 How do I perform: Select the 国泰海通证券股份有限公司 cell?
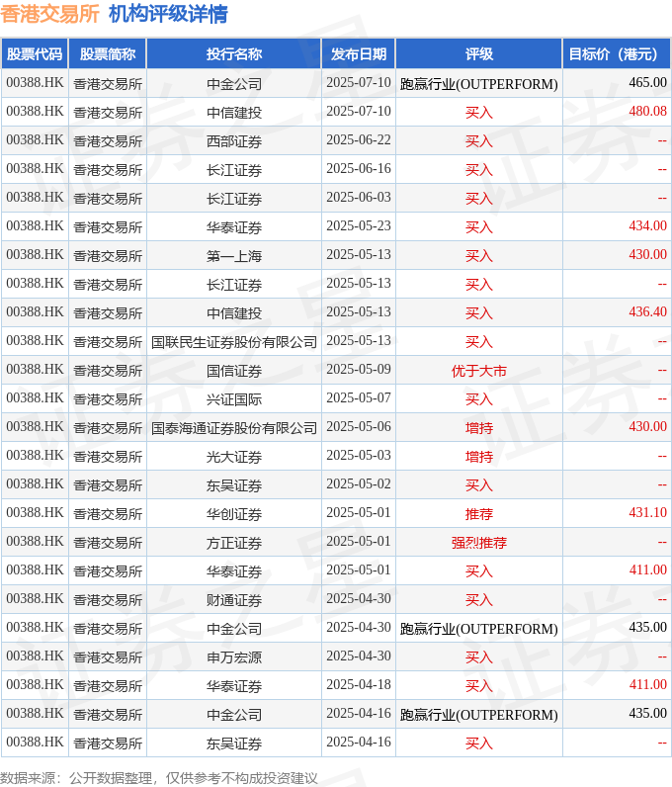point(234,428)
